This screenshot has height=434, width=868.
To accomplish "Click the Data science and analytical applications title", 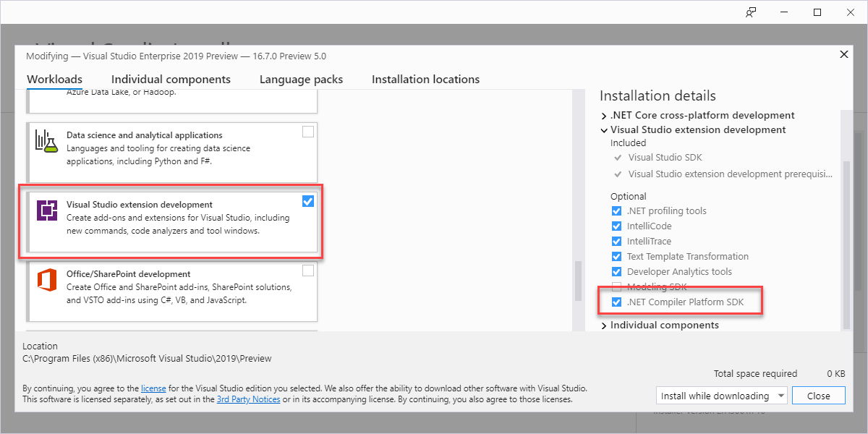I will pos(145,135).
